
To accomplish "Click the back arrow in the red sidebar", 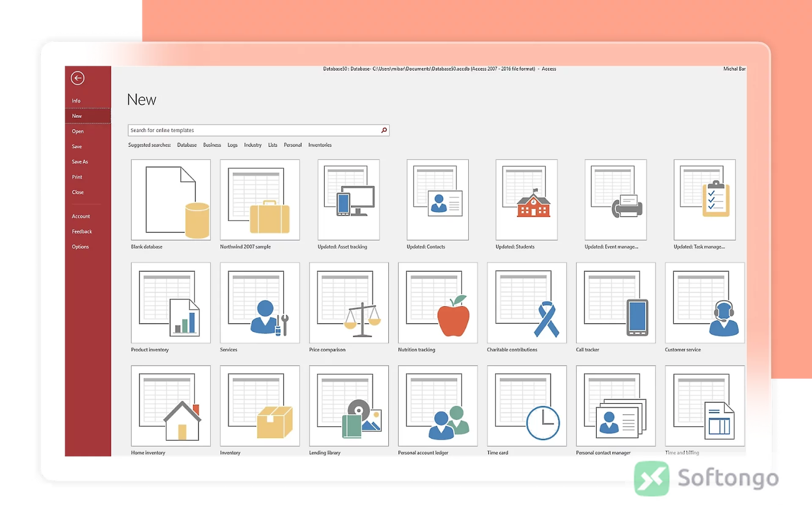I will click(77, 78).
